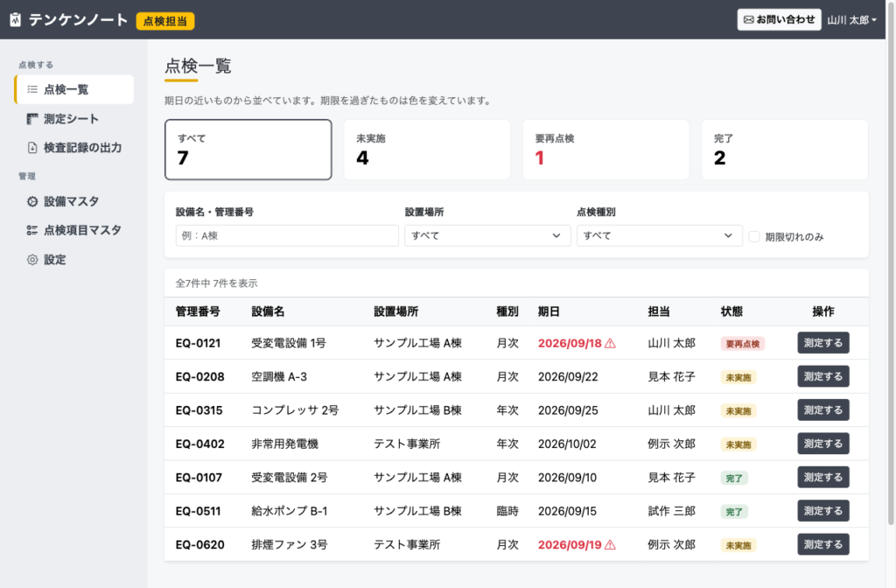
Task: Open 点検一覧 in the sidebar
Action: (x=74, y=89)
